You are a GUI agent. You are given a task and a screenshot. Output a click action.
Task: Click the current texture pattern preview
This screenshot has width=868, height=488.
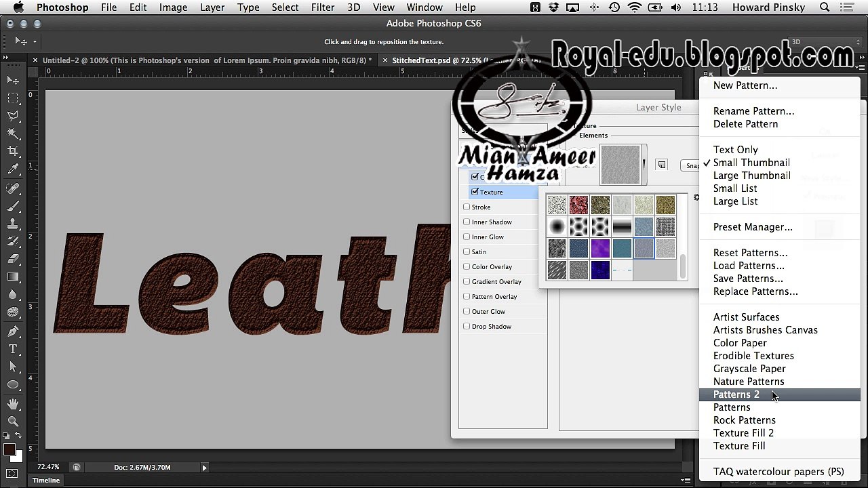point(620,165)
